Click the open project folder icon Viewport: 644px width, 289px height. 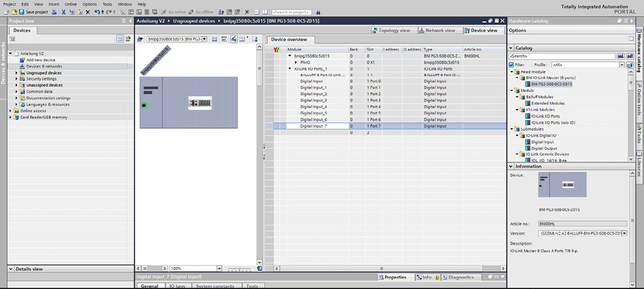15,12
